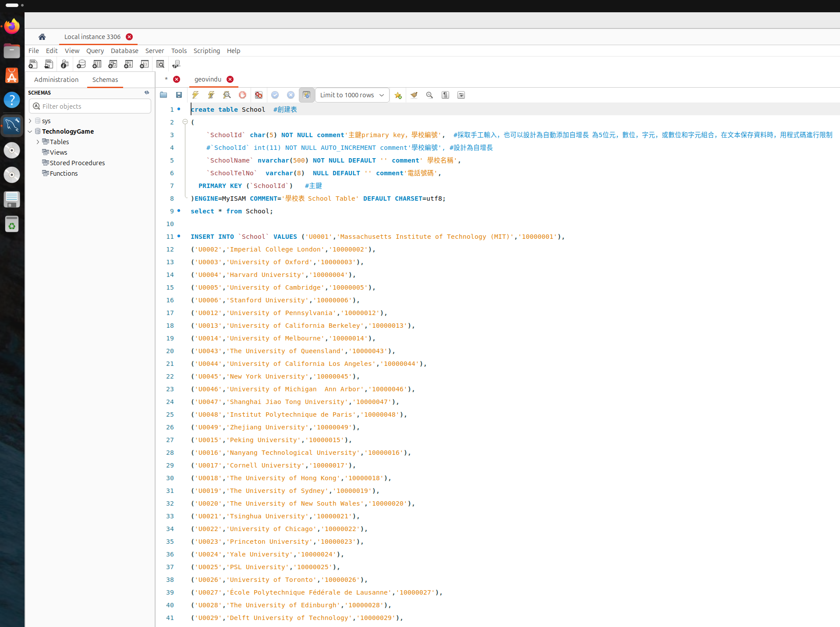Expand the Tables node
This screenshot has width=840, height=627.
(38, 142)
